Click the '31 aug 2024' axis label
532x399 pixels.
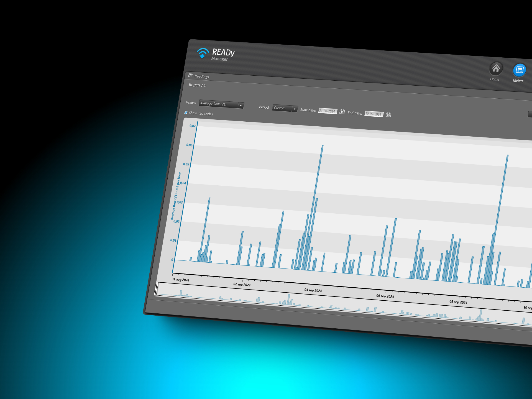tap(180, 280)
